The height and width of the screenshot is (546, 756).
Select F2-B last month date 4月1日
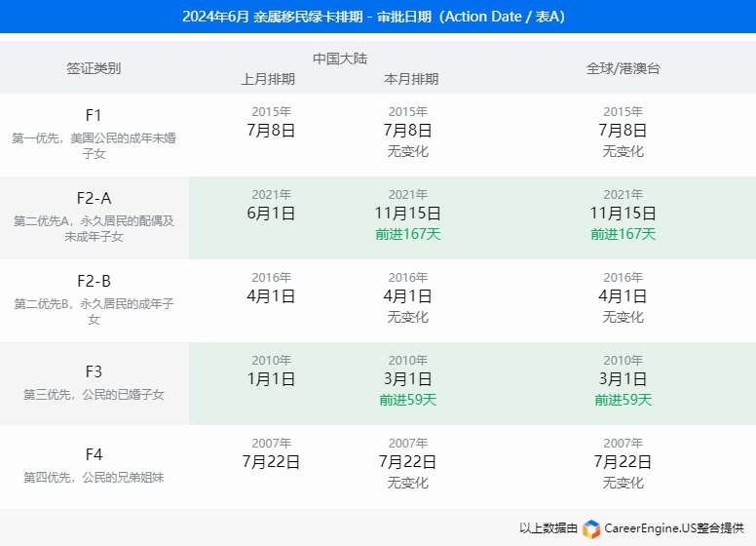[x=271, y=296]
